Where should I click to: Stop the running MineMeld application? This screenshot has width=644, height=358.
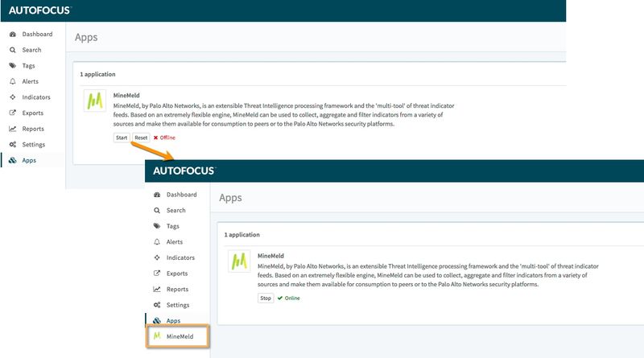[266, 298]
